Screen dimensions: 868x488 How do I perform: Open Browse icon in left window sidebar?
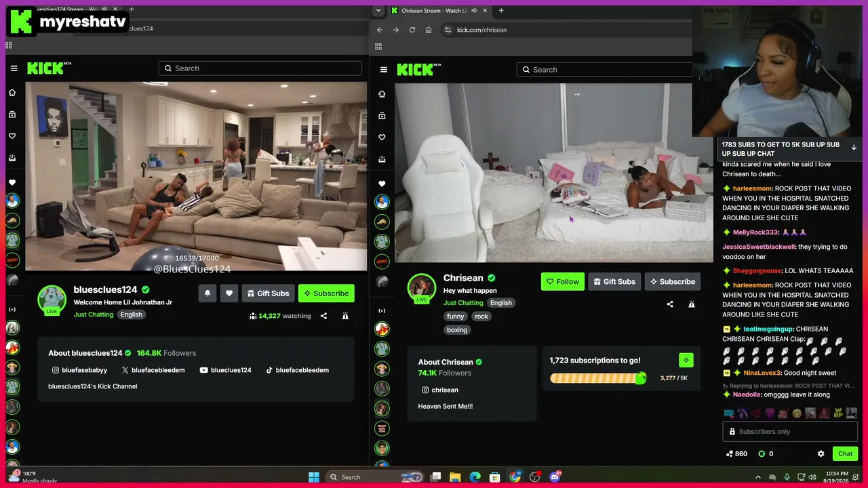click(12, 115)
